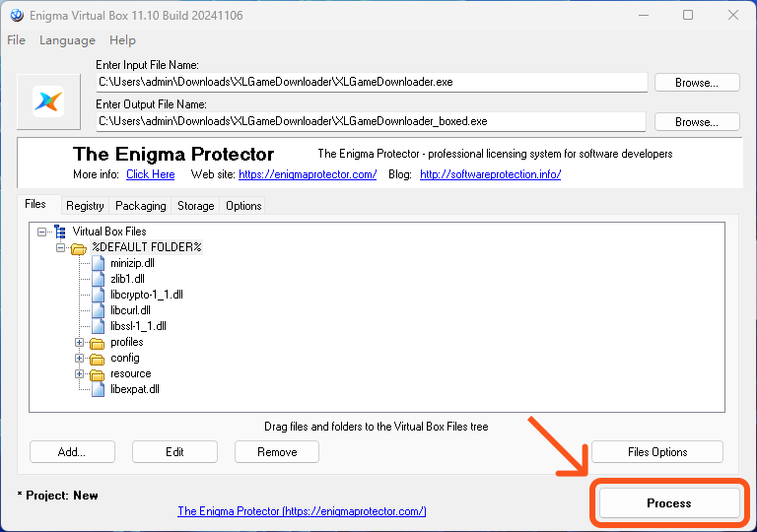757x532 pixels.
Task: Switch to the Storage tab
Action: [195, 206]
